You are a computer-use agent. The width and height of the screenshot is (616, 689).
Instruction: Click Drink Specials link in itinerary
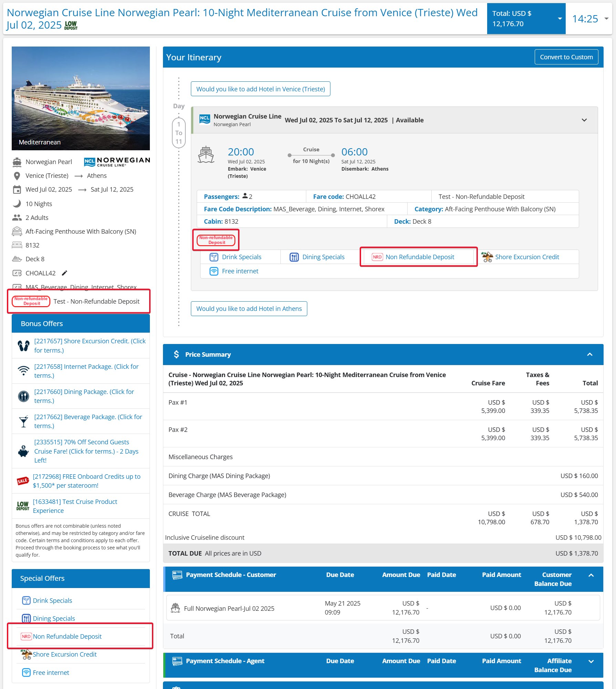coord(242,257)
